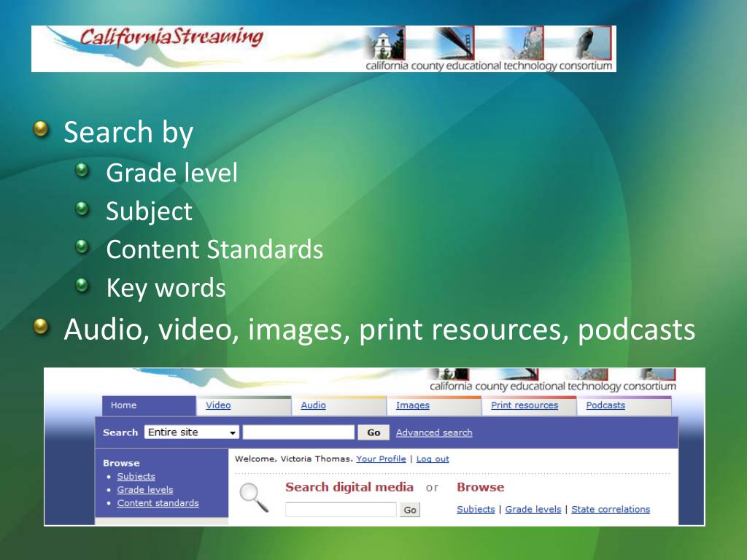The image size is (747, 560).
Task: Click the Log out link
Action: (433, 459)
